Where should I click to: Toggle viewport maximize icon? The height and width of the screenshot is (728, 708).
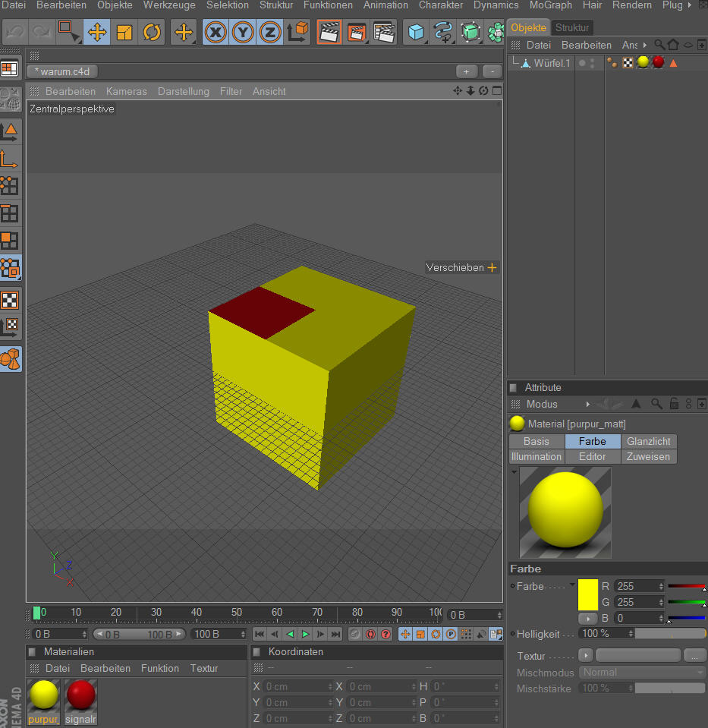pos(497,91)
